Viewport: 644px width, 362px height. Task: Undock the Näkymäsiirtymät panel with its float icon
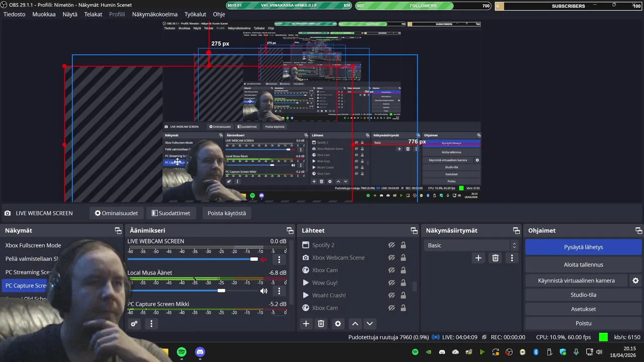pos(516,230)
